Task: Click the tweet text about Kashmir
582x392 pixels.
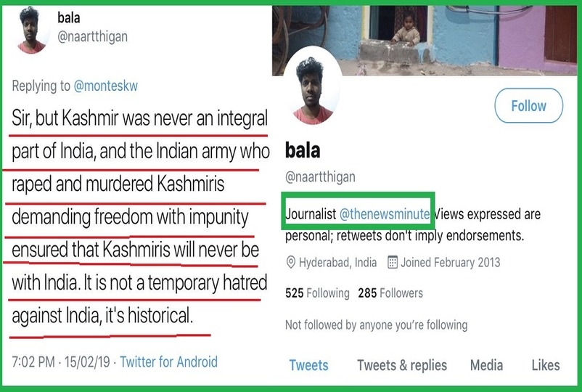Action: [x=139, y=217]
